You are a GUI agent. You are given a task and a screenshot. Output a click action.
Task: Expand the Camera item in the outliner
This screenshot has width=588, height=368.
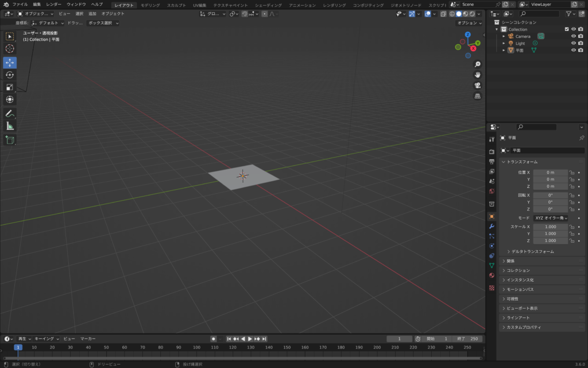pyautogui.click(x=504, y=36)
